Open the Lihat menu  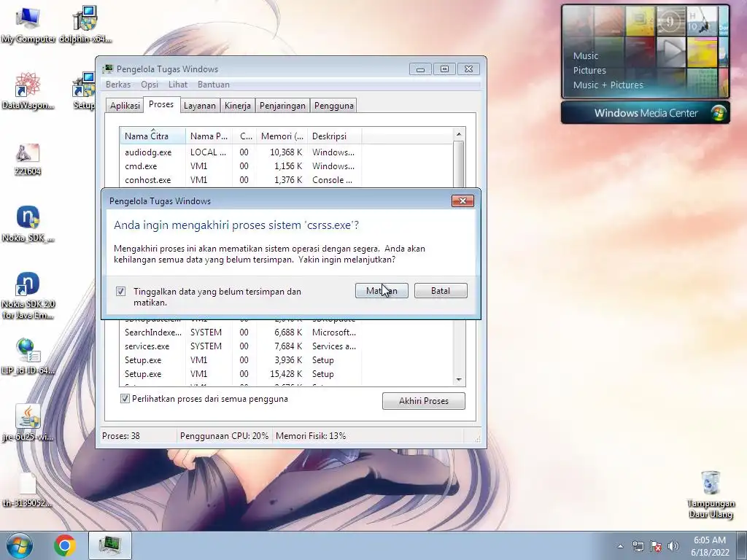[x=178, y=85]
